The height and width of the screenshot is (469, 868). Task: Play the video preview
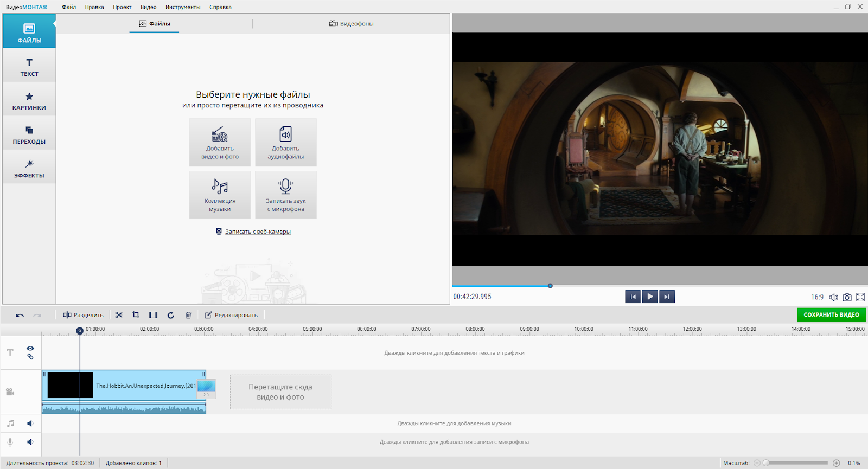pyautogui.click(x=650, y=297)
